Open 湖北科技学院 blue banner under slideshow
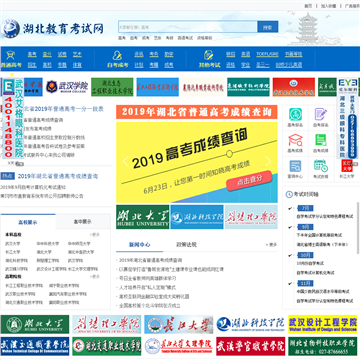360x360 pixels. (197, 217)
